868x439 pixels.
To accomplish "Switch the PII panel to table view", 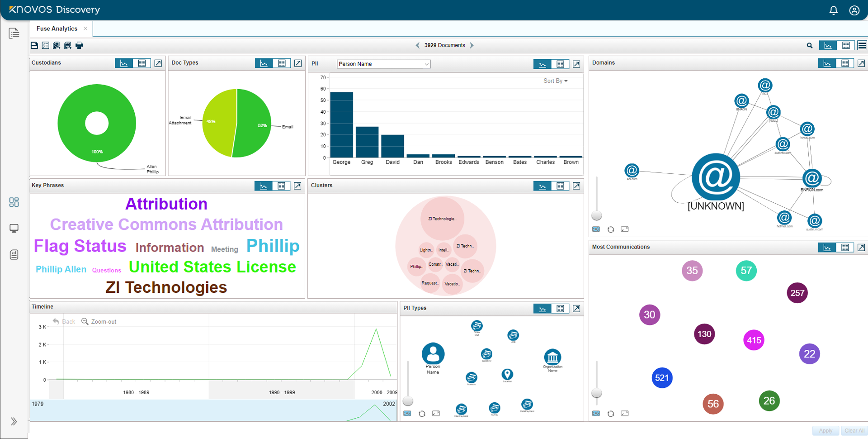I will coord(561,64).
